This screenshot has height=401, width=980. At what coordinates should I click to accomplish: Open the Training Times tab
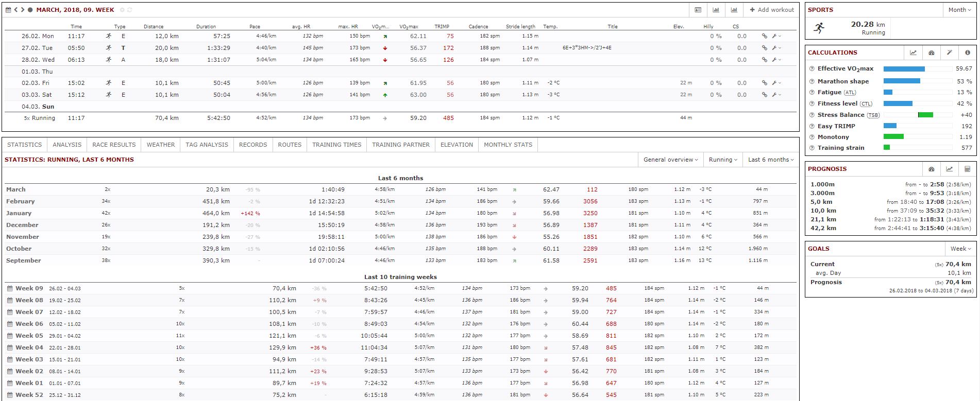pos(337,145)
